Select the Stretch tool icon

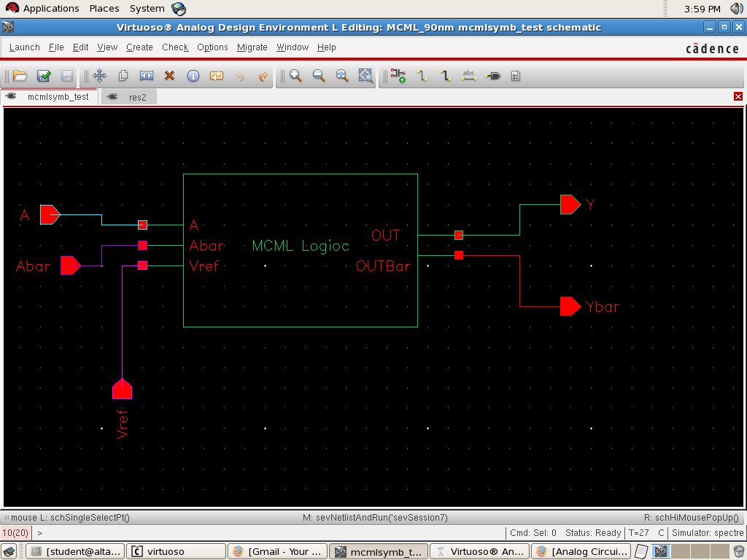146,76
